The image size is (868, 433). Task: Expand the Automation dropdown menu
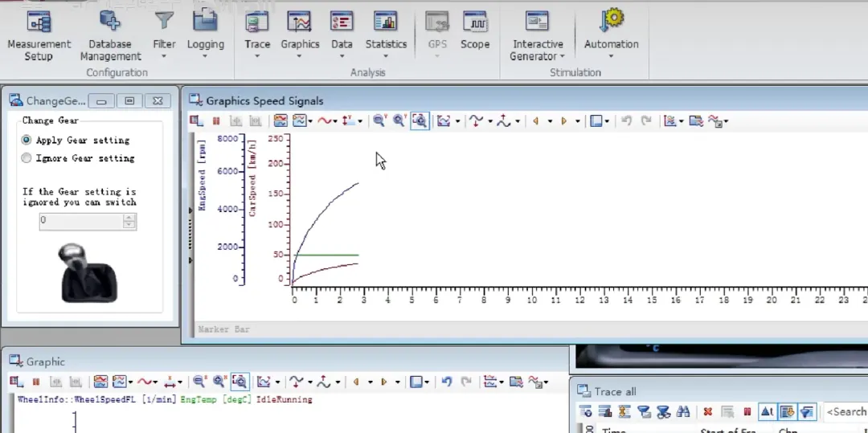click(611, 56)
